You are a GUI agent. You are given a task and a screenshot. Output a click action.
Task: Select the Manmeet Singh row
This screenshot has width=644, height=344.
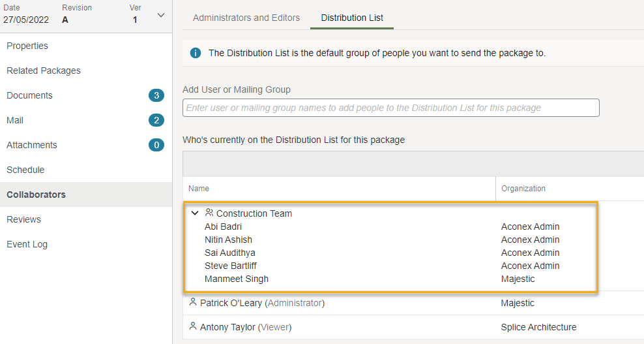click(x=391, y=279)
